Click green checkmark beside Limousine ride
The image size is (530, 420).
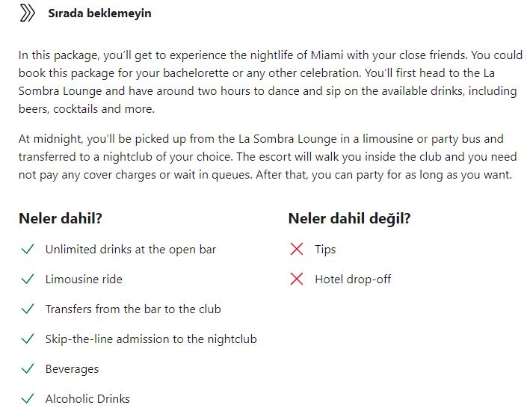click(x=28, y=279)
